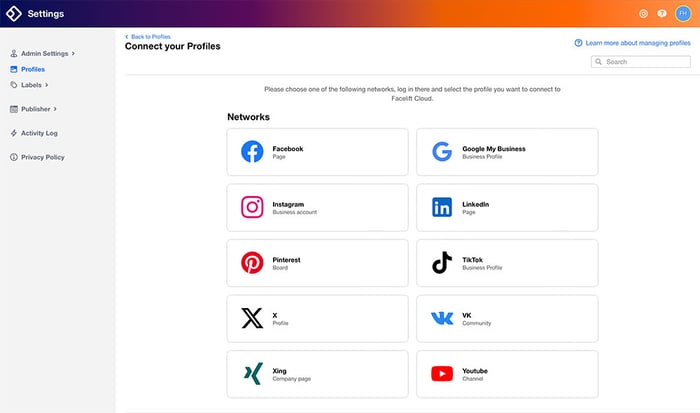Click the VK logo icon
The image size is (700, 413).
click(442, 318)
